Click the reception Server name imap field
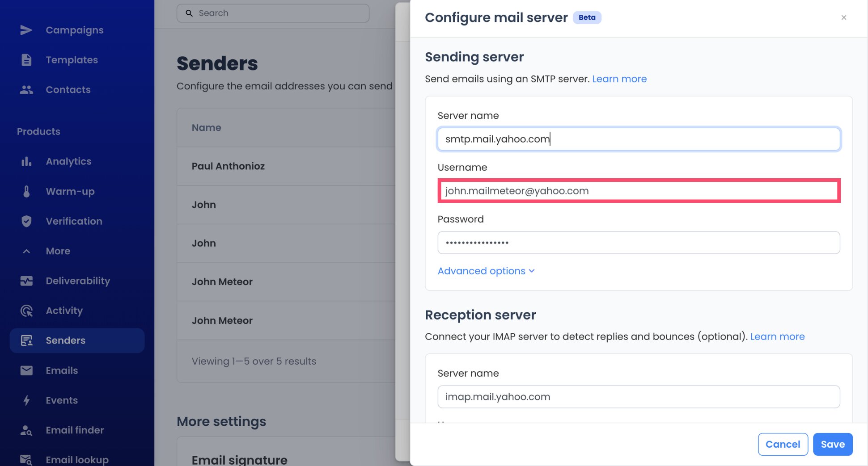Screen dimensions: 868x466 click(639, 397)
